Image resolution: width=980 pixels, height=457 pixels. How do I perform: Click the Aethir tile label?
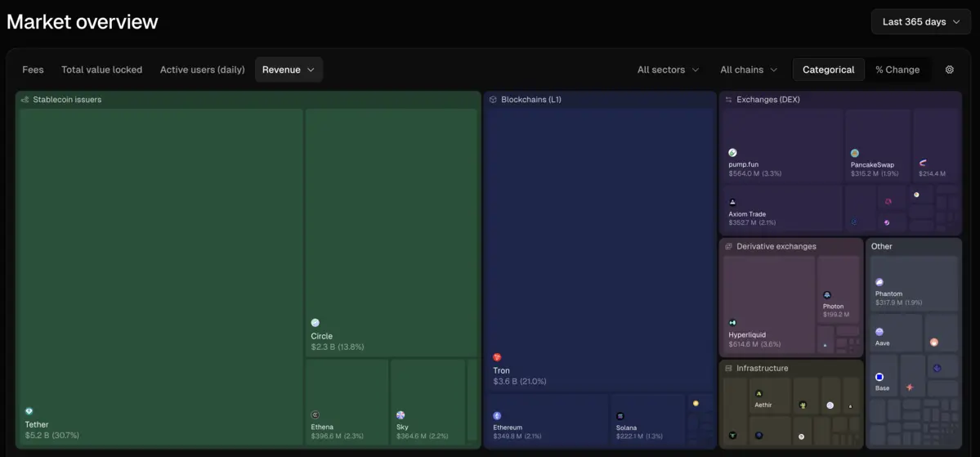click(x=763, y=405)
